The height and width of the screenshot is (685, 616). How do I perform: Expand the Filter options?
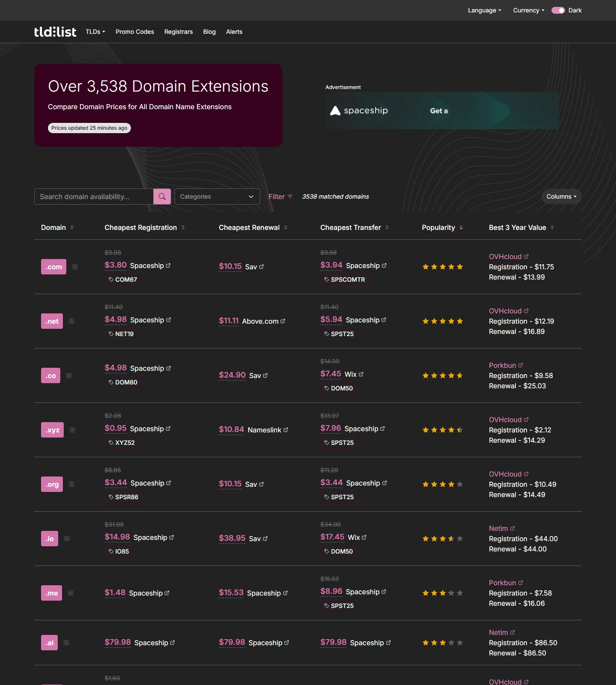point(281,197)
